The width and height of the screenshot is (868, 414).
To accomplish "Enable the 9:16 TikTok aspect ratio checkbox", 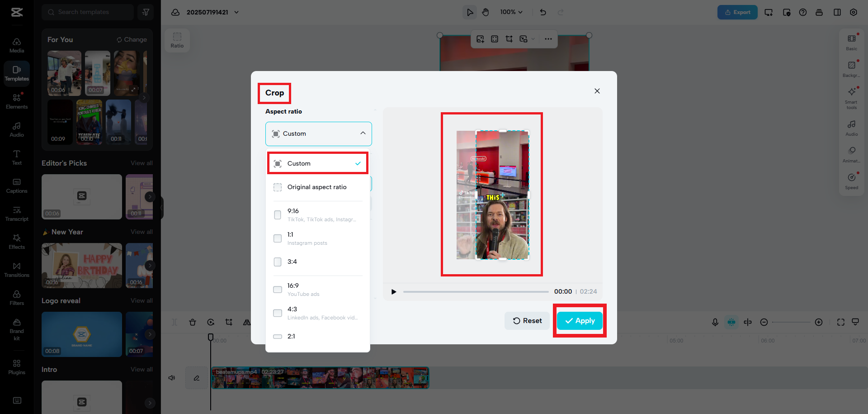I will click(x=277, y=215).
